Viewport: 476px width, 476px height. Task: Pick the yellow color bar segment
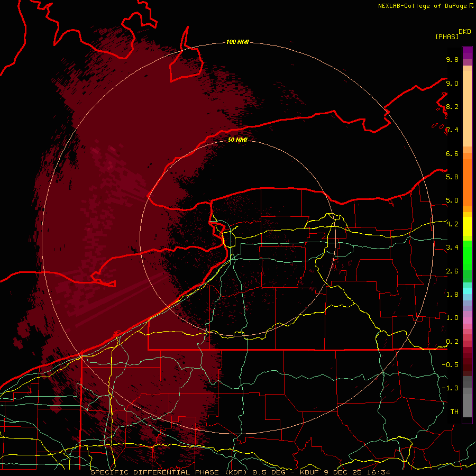point(467,226)
